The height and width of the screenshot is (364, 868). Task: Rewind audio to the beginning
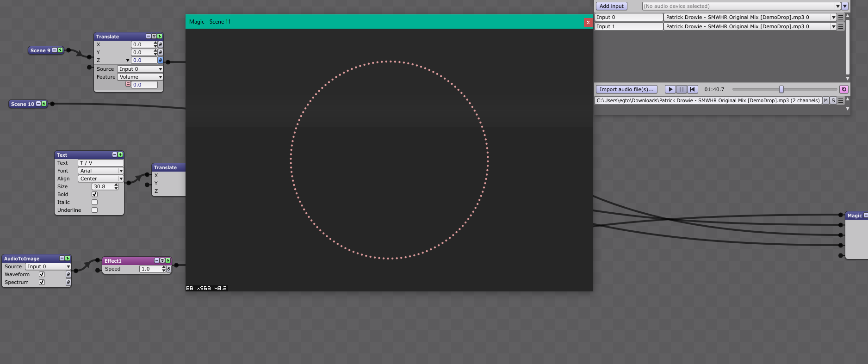point(692,89)
